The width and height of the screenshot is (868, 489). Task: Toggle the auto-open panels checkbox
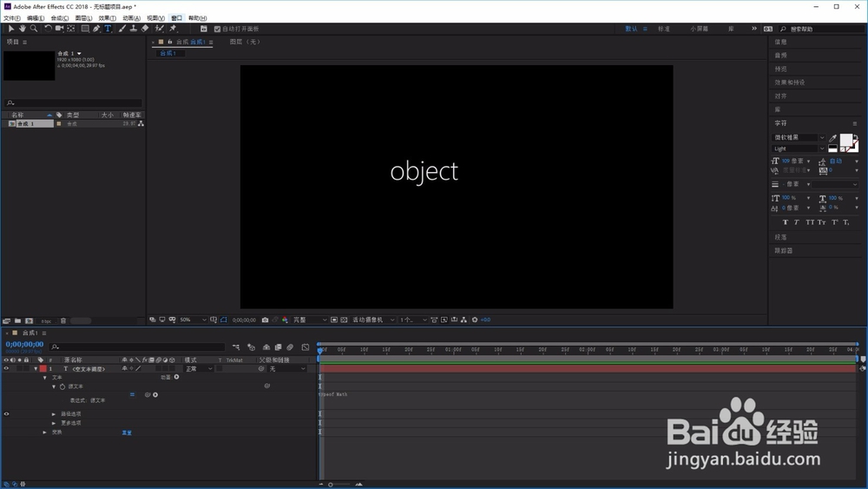(x=217, y=29)
